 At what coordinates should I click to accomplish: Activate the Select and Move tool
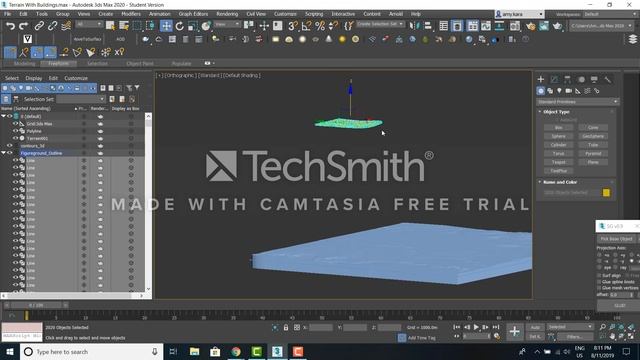click(x=166, y=26)
